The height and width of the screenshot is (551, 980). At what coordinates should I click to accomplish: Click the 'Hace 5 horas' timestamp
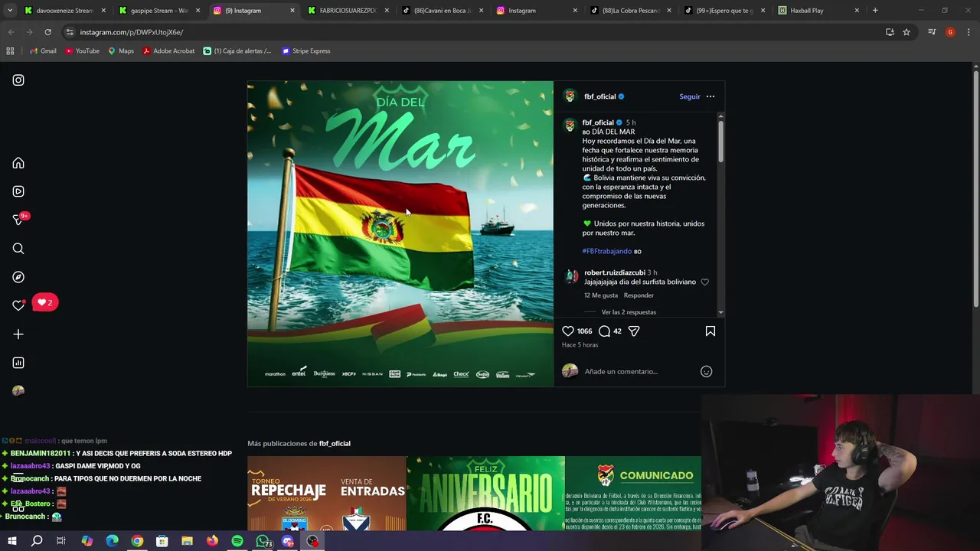[580, 345]
